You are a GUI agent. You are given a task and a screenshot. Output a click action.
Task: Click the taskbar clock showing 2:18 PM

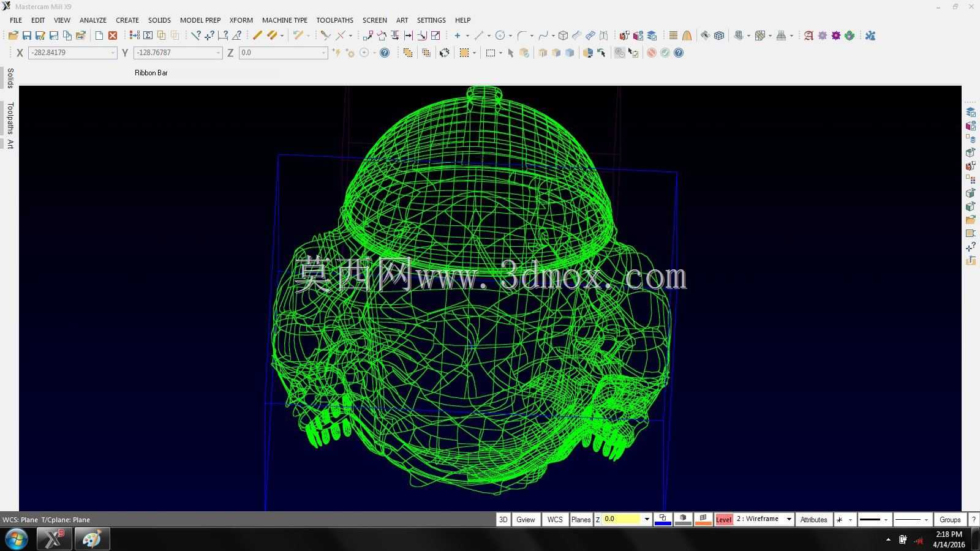point(949,539)
